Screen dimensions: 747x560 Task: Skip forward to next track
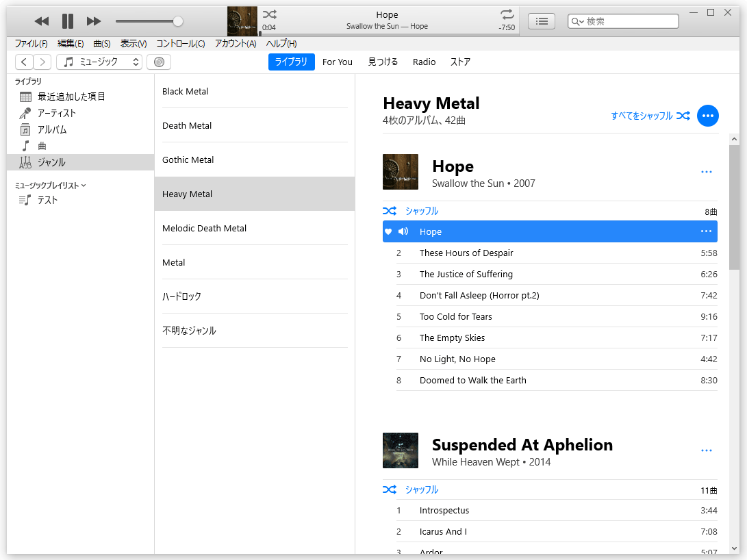coord(94,21)
